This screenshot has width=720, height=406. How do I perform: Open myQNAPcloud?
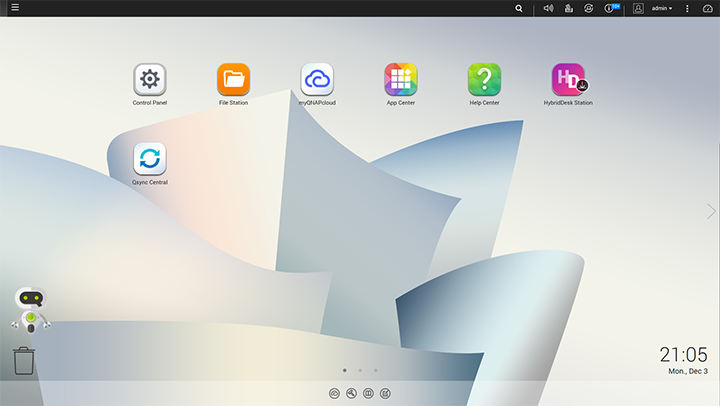coord(317,79)
